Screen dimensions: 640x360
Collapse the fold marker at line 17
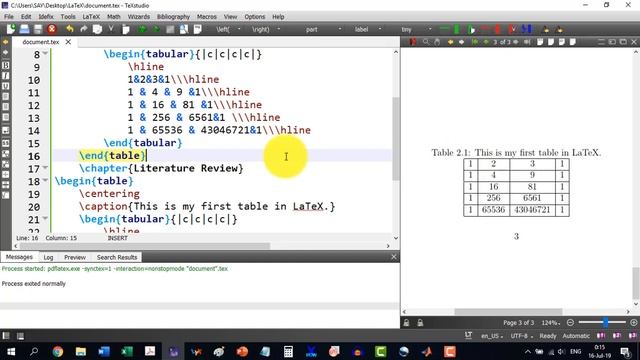coord(45,167)
